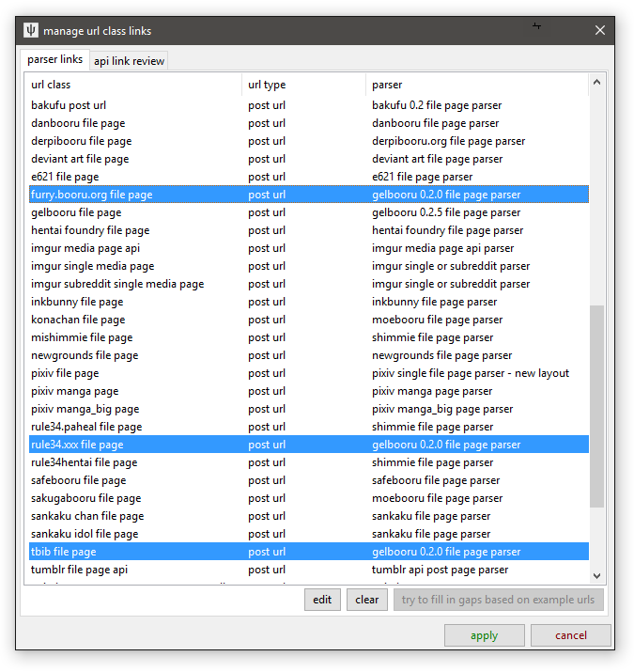Click the hydrus app icon in title bar
634x672 pixels.
(x=31, y=30)
